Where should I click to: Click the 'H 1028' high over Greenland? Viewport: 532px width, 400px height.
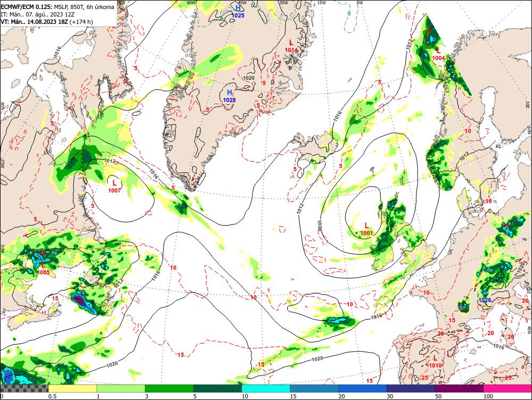tap(229, 96)
